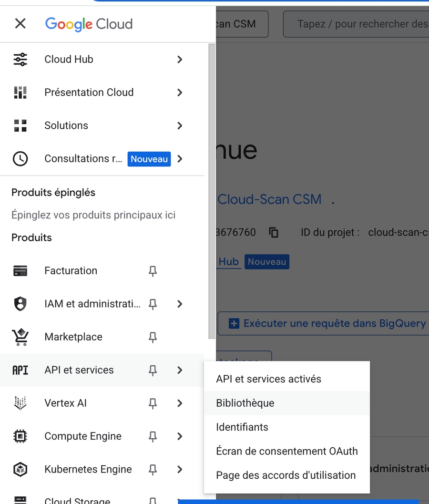Click the Présentation Cloud dashboard icon
The image size is (429, 504).
20,93
